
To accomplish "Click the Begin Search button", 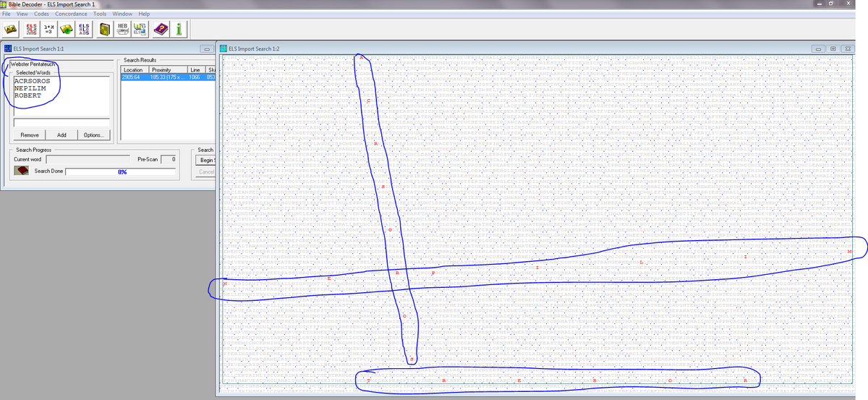I will (x=206, y=159).
